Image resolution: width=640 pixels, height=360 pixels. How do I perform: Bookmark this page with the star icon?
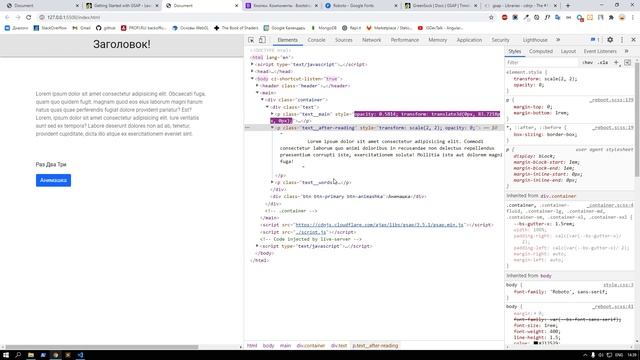point(491,18)
